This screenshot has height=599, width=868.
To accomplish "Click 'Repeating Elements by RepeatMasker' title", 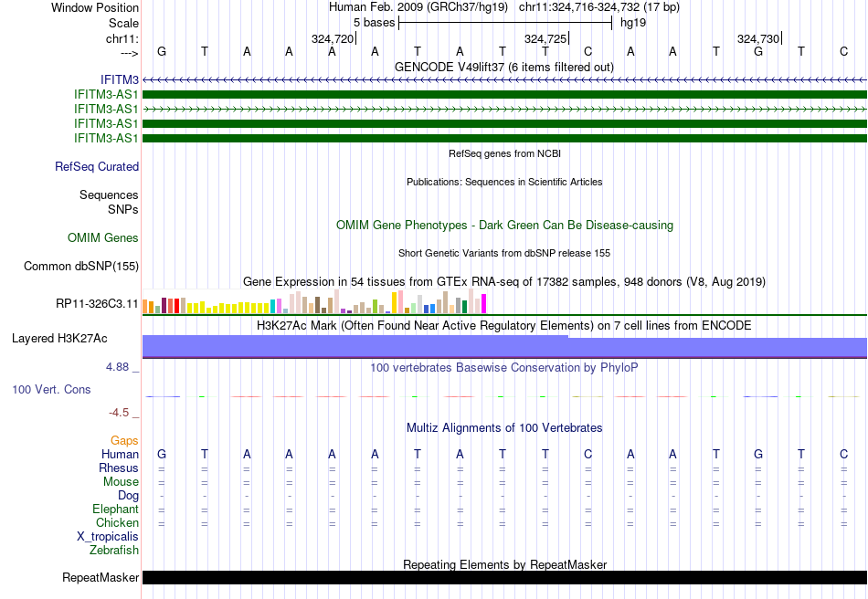I will (x=504, y=564).
